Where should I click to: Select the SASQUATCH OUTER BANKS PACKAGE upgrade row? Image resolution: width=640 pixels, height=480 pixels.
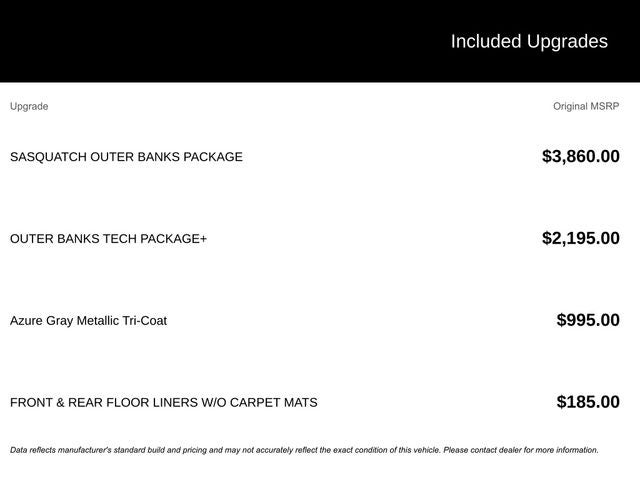[x=126, y=157]
